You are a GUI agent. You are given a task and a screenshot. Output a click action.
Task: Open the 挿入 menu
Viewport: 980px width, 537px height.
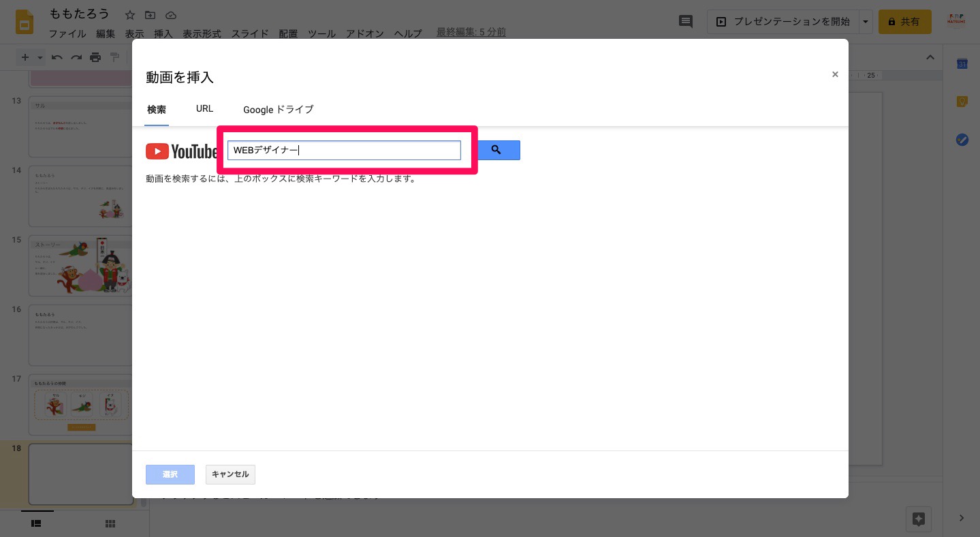point(163,33)
